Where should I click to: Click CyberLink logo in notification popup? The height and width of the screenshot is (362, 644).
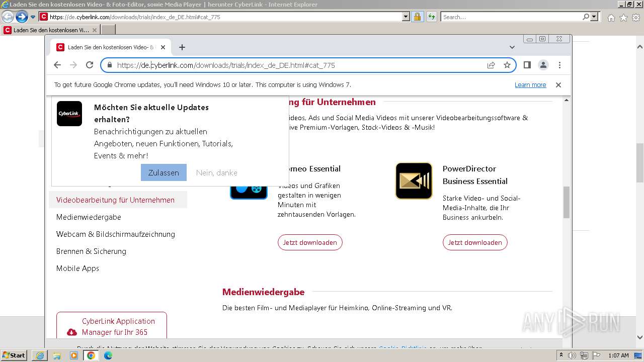click(69, 114)
